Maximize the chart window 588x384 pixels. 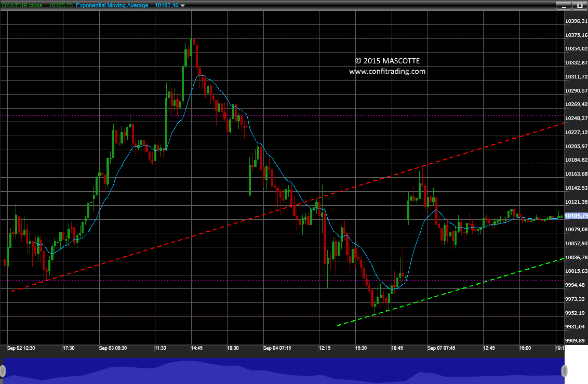click(579, 6)
